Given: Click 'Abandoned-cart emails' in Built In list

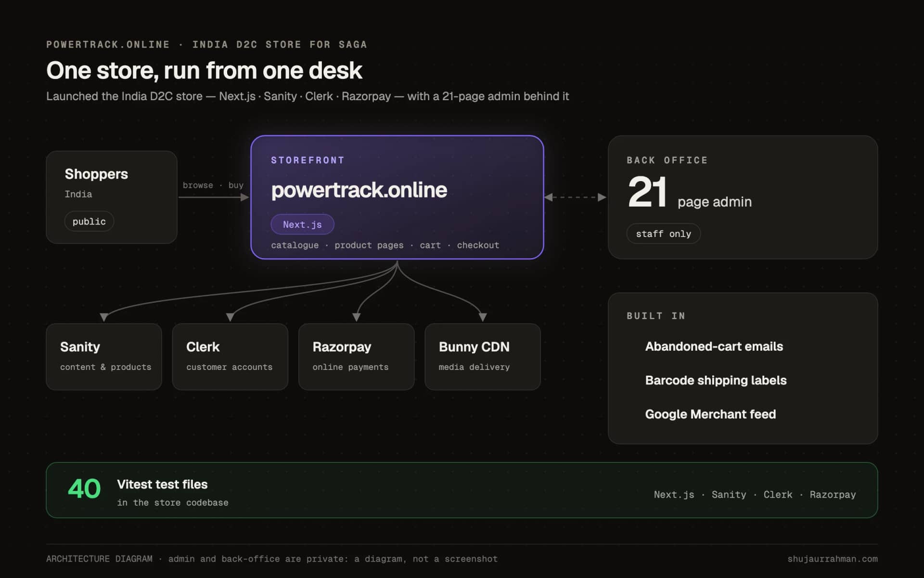Looking at the screenshot, I should pos(714,346).
